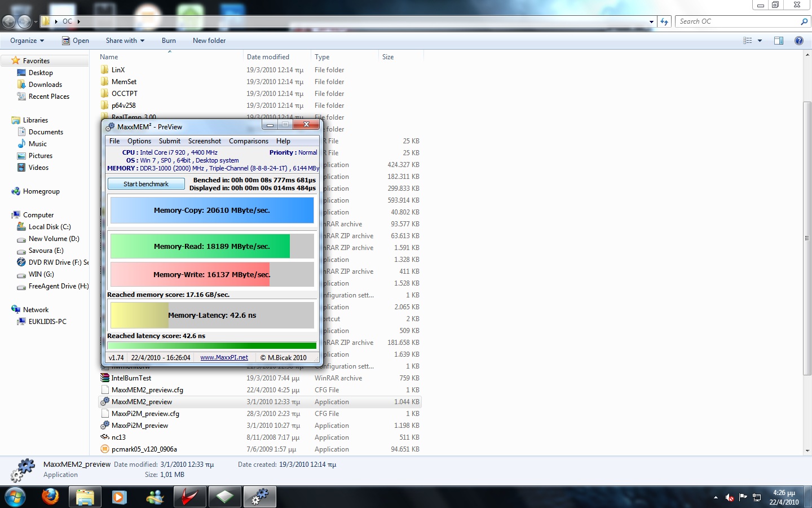The image size is (812, 508).
Task: Select the p64v258 folder icon
Action: [x=104, y=106]
